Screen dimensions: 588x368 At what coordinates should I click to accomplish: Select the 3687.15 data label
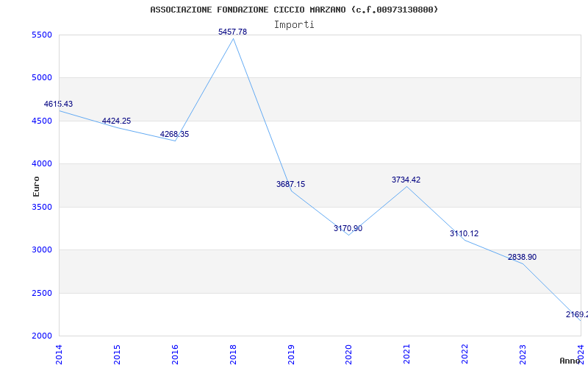pos(291,185)
